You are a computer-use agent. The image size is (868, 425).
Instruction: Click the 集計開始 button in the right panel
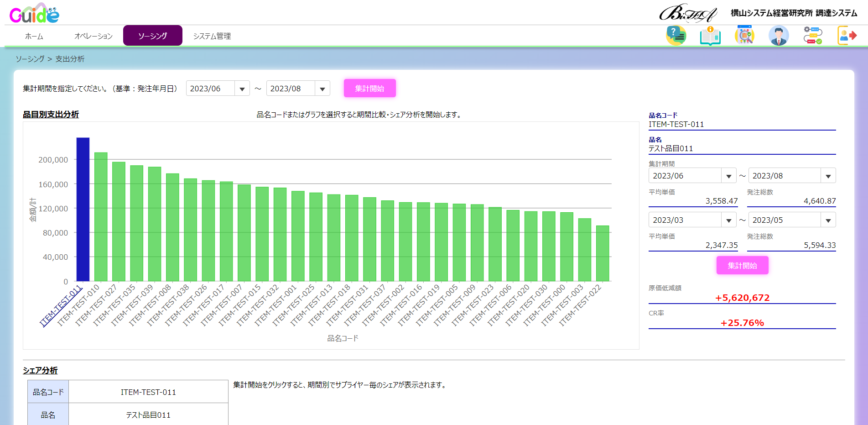point(743,265)
